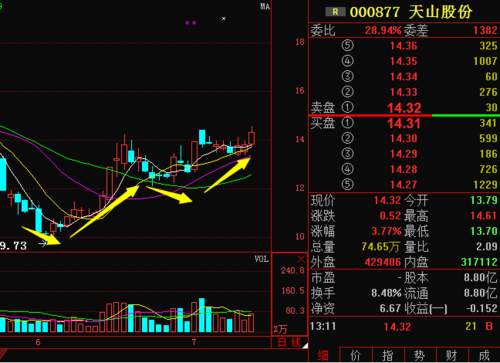Open the 指 index tab
Viewport: 500px width, 363px height.
pos(388,355)
